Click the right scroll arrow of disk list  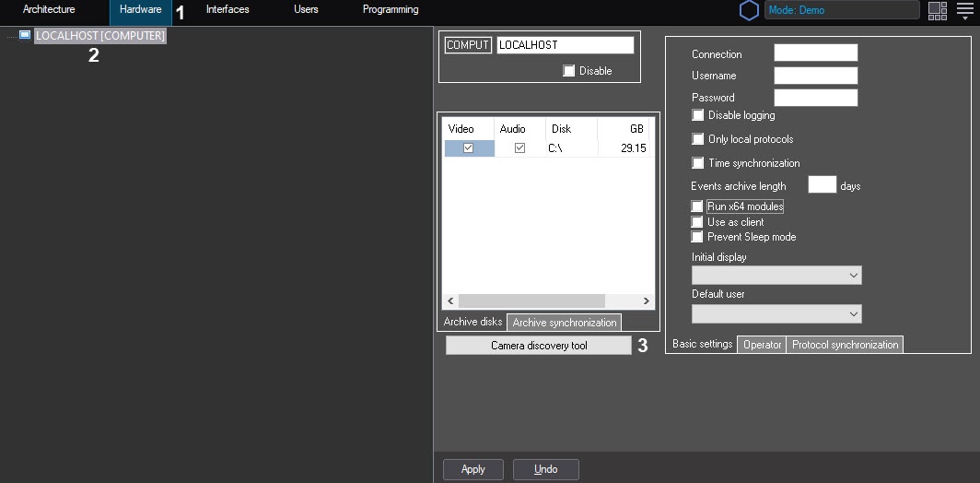point(646,301)
